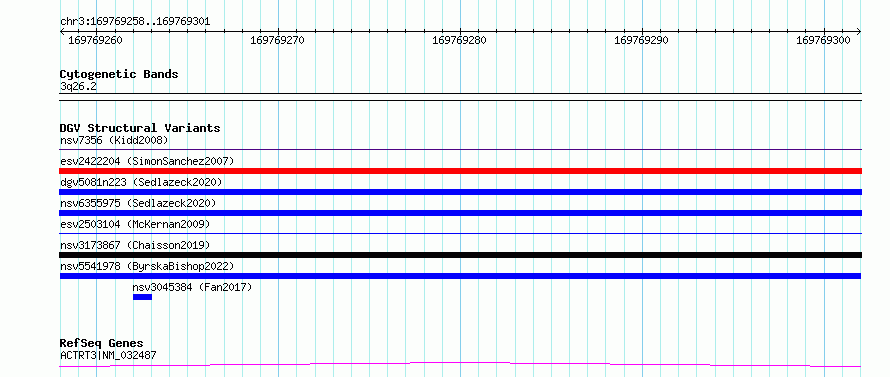Screen dimensions: 890x377
Task: Click ruler tick label 169769300
Action: click(823, 40)
